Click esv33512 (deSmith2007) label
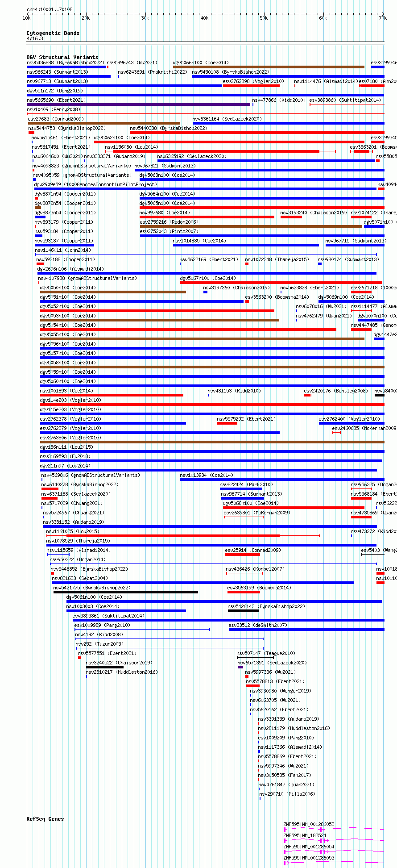Viewport: 397px width, 868px height. tap(258, 625)
